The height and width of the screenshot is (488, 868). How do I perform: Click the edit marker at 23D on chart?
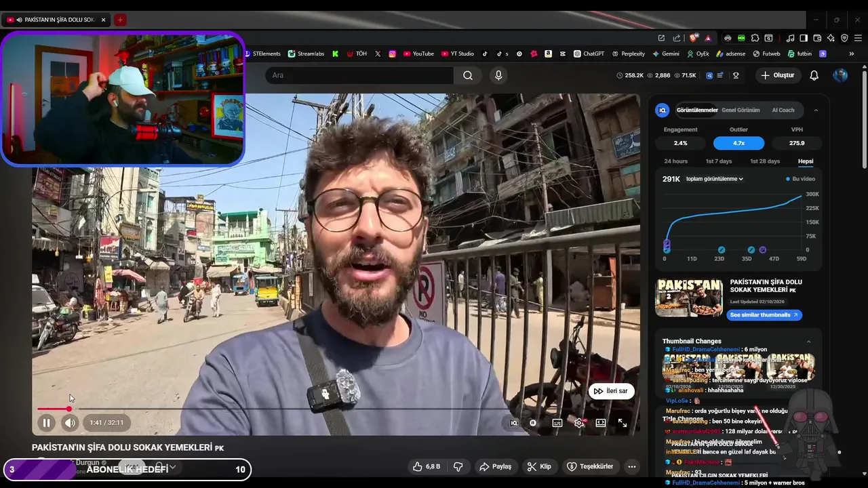[722, 250]
